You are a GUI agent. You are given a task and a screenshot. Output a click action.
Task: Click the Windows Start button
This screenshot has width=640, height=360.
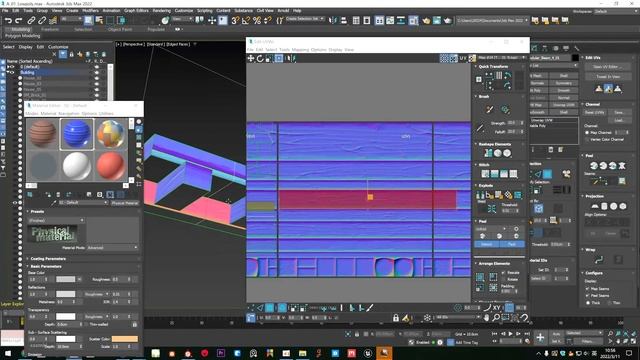click(8, 353)
